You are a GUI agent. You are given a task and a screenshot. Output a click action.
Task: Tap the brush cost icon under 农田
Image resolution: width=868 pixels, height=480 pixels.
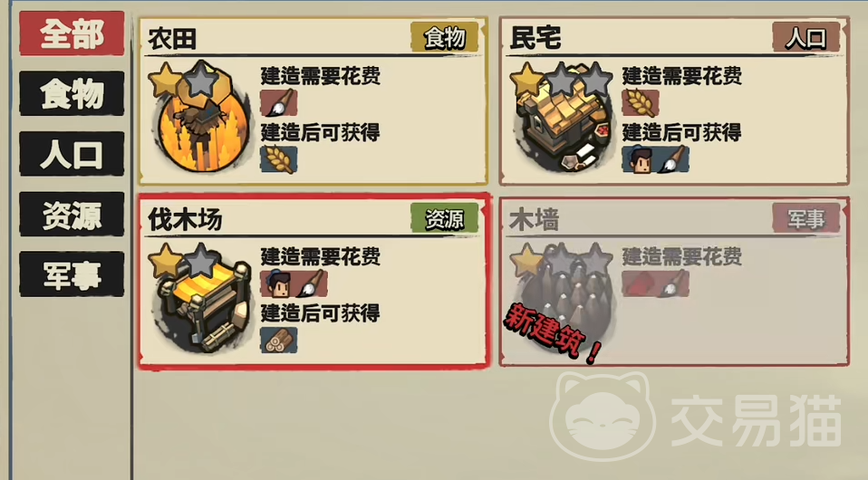(278, 102)
